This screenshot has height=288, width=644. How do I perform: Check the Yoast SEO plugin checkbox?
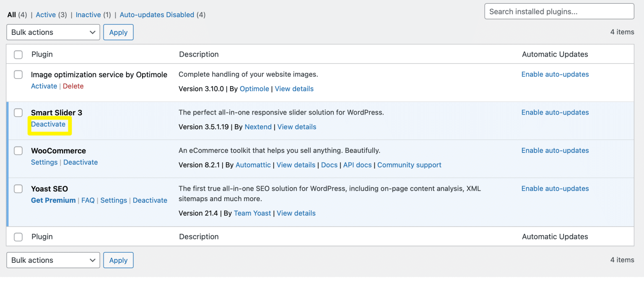[x=18, y=189]
